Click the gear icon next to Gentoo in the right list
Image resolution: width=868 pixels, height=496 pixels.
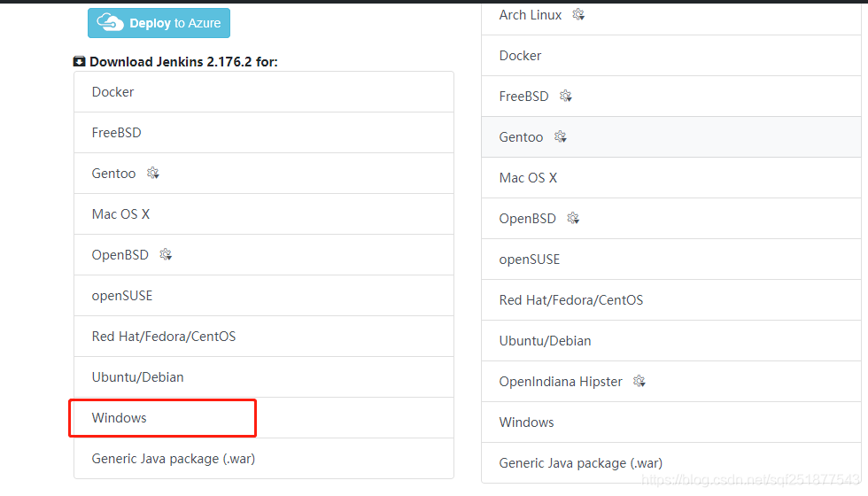coord(560,136)
